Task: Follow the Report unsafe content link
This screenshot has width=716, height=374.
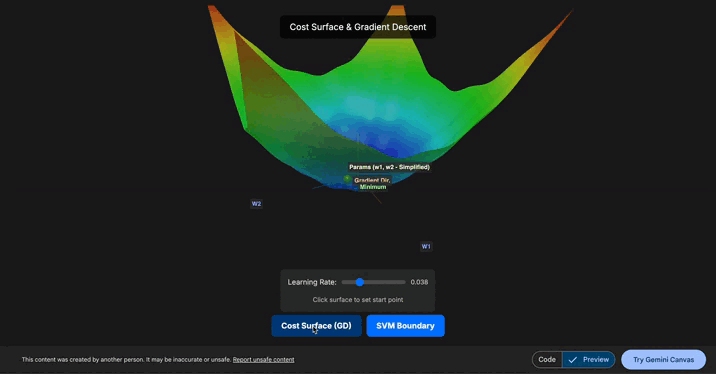Action: click(263, 360)
